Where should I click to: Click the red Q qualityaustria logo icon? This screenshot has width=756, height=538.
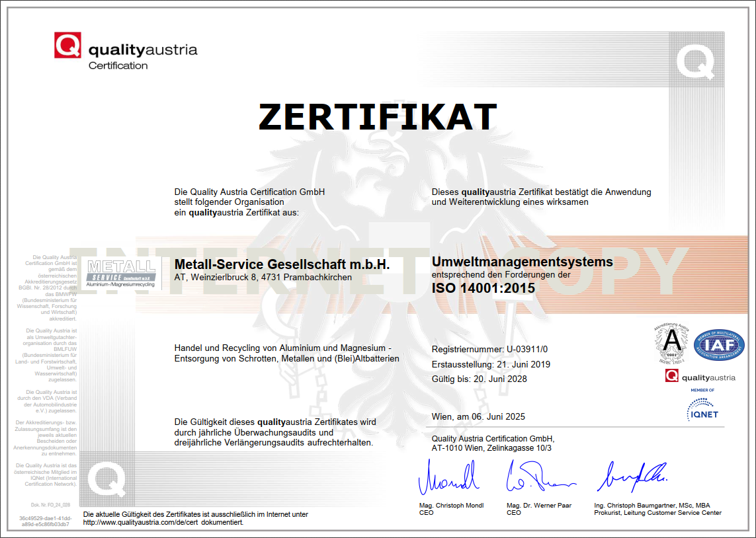coord(67,45)
